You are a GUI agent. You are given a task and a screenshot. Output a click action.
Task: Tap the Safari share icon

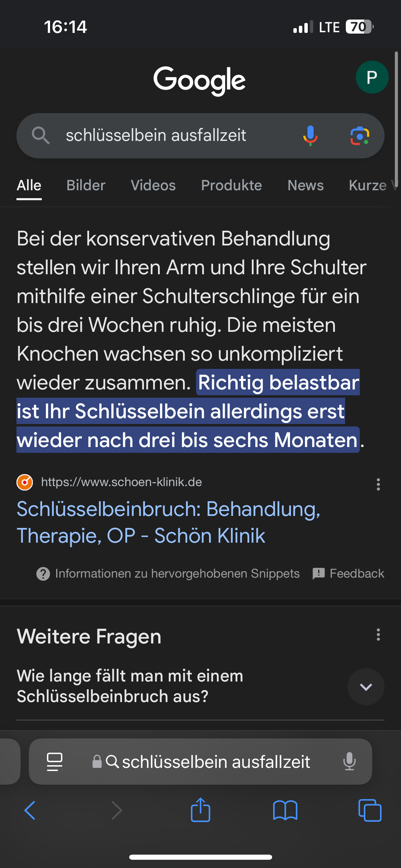pos(200,810)
